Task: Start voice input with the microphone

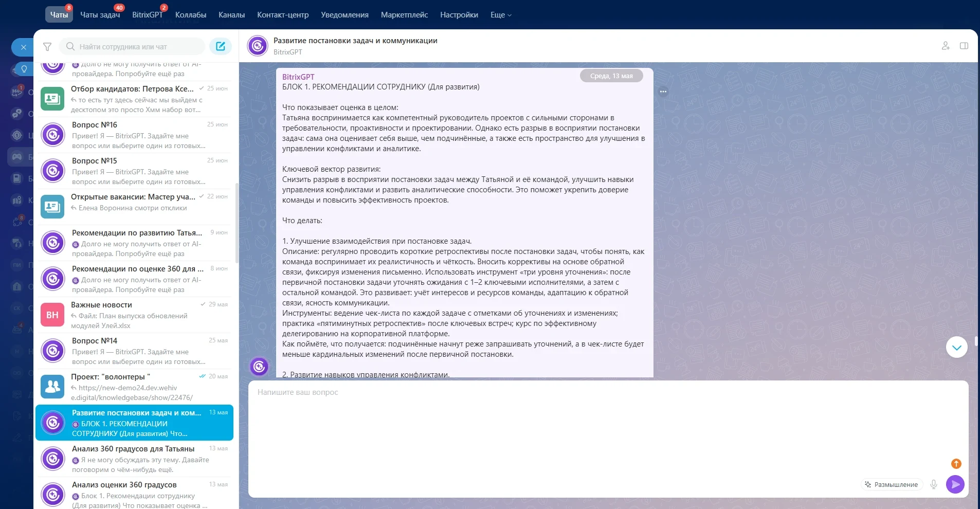Action: pos(934,484)
